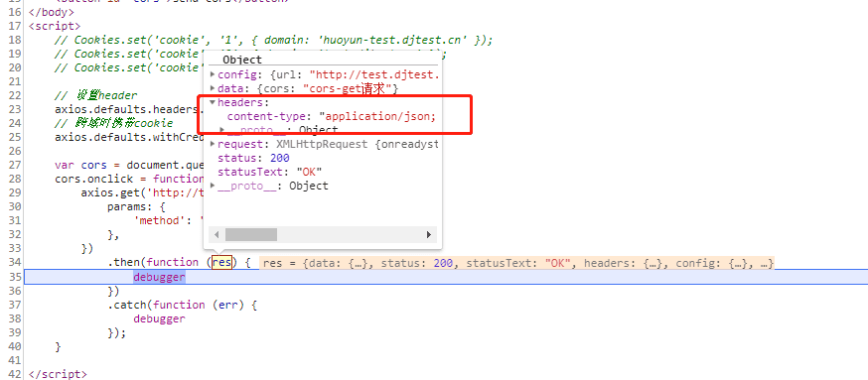Expand the data property triangle

pos(213,88)
